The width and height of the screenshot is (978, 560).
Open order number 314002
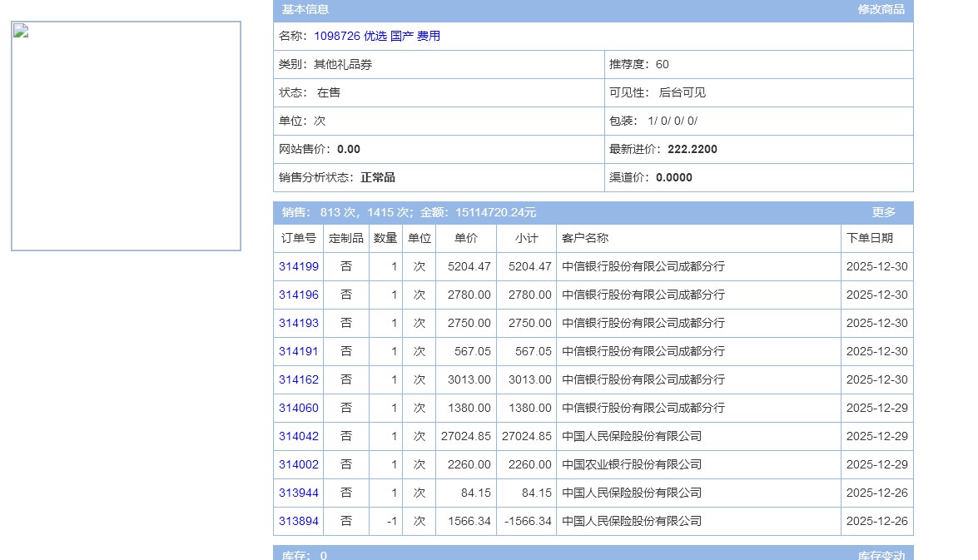[x=299, y=465]
